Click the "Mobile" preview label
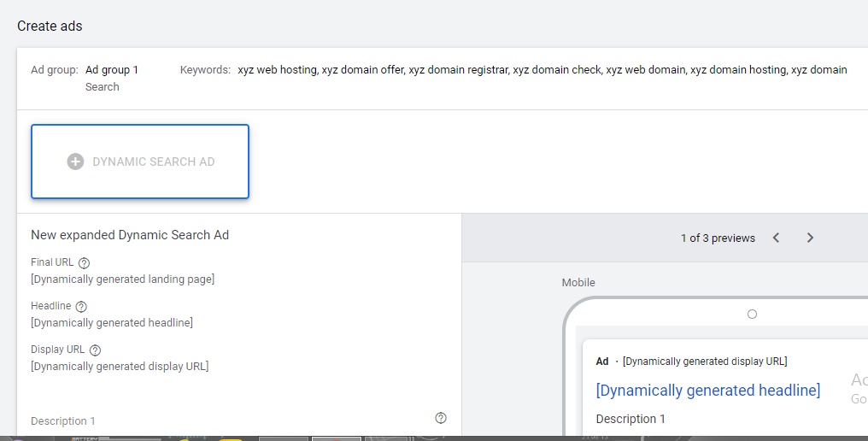The image size is (868, 441). point(578,283)
